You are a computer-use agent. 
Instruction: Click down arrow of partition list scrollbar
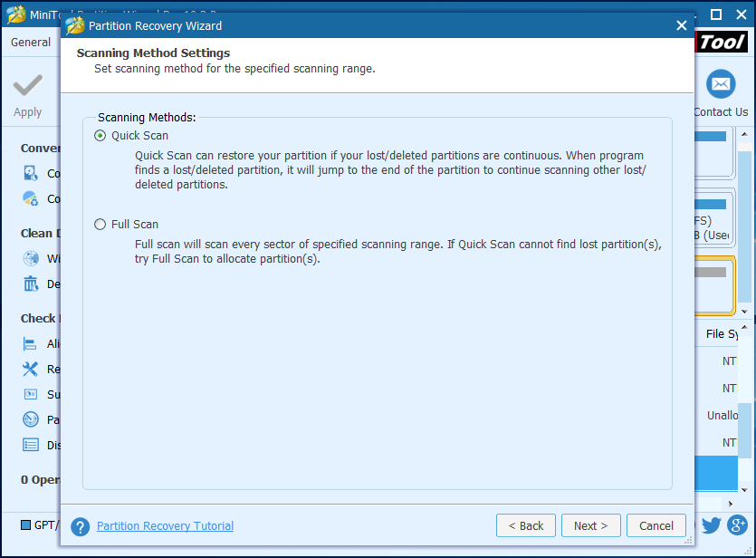coord(744,490)
